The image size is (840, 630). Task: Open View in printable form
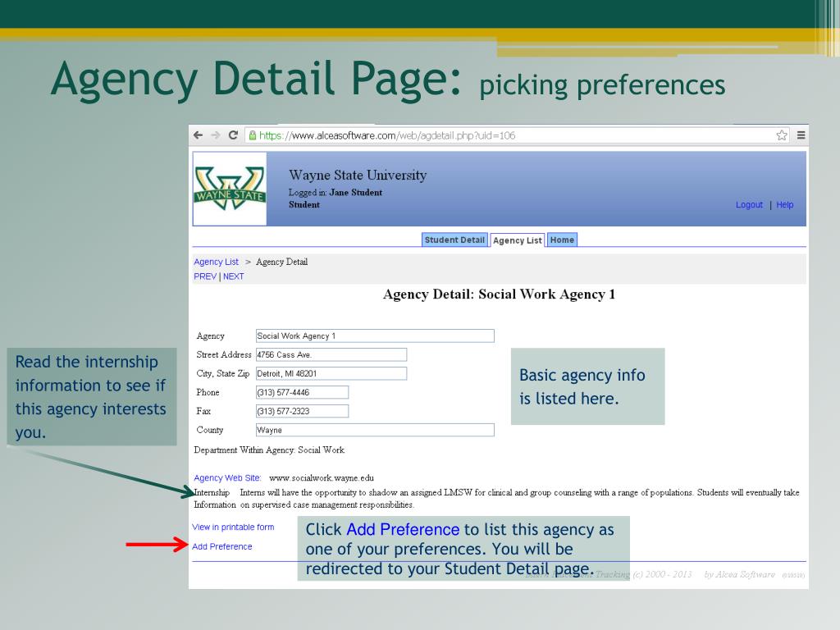tap(233, 527)
